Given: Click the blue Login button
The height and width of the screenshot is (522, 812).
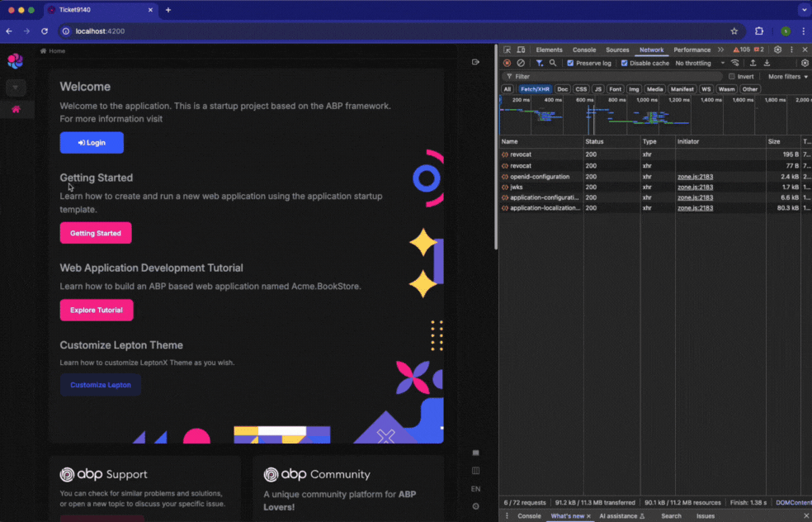Looking at the screenshot, I should (92, 143).
